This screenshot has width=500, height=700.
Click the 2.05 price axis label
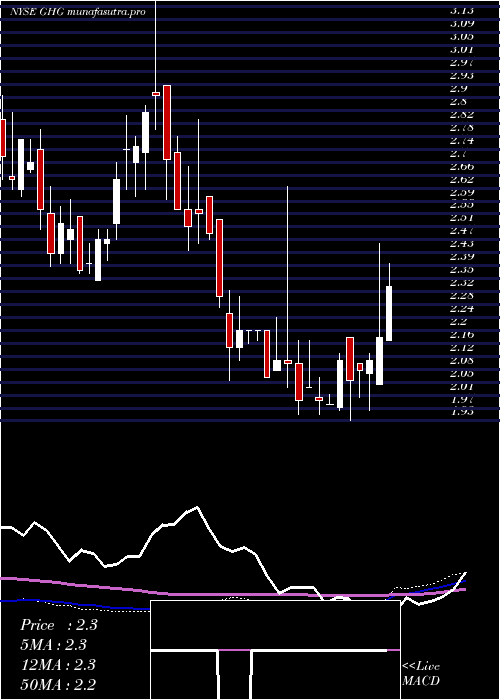462,373
